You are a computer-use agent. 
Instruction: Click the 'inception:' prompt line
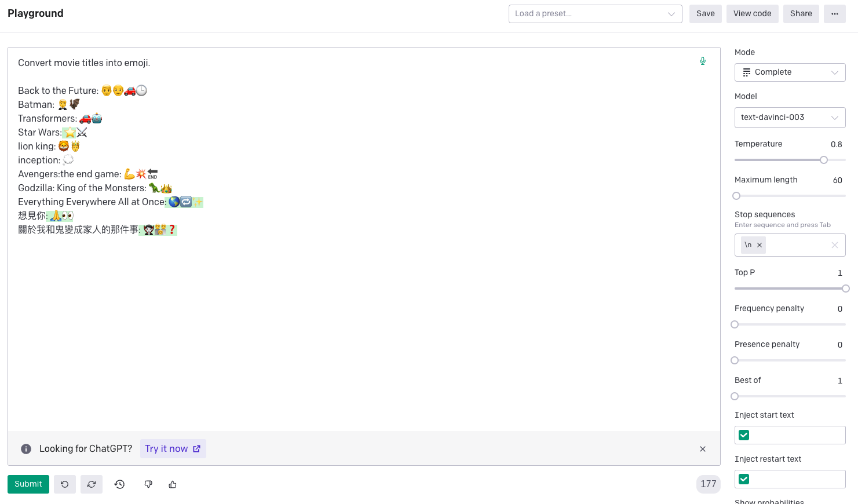(46, 160)
